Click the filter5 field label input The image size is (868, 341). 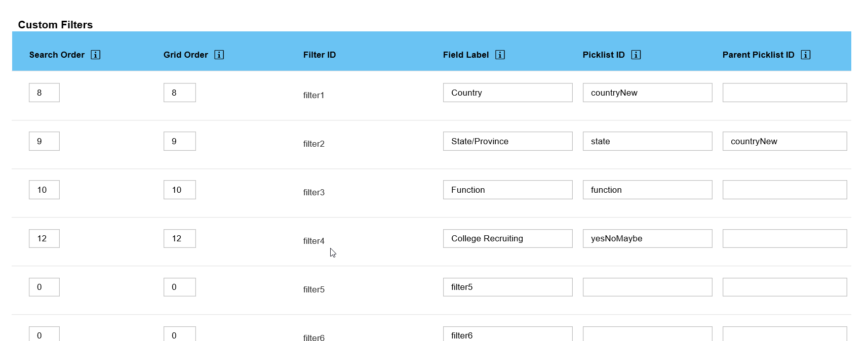point(507,287)
